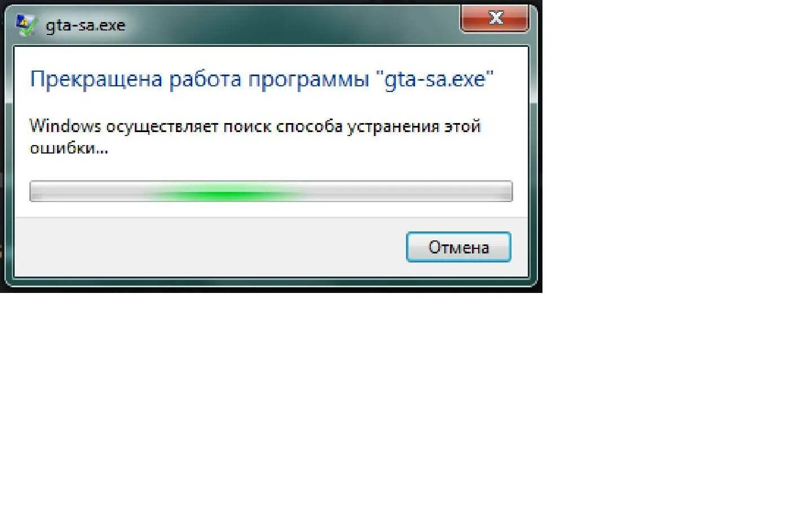Click the gta-sa.exe title bar text
This screenshot has width=812, height=508.
tap(85, 25)
